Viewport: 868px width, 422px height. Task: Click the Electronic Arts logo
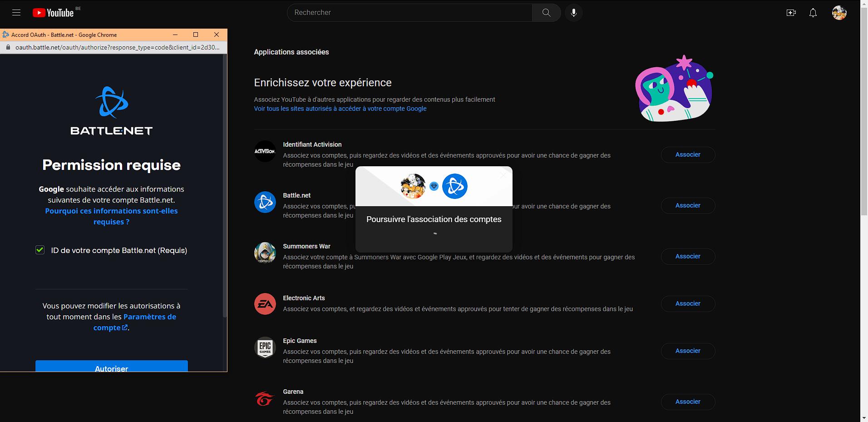265,304
